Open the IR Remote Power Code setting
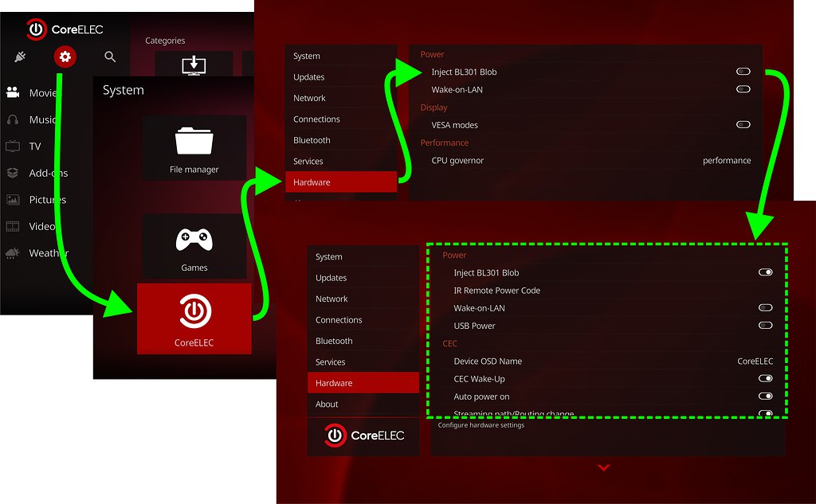 point(607,291)
